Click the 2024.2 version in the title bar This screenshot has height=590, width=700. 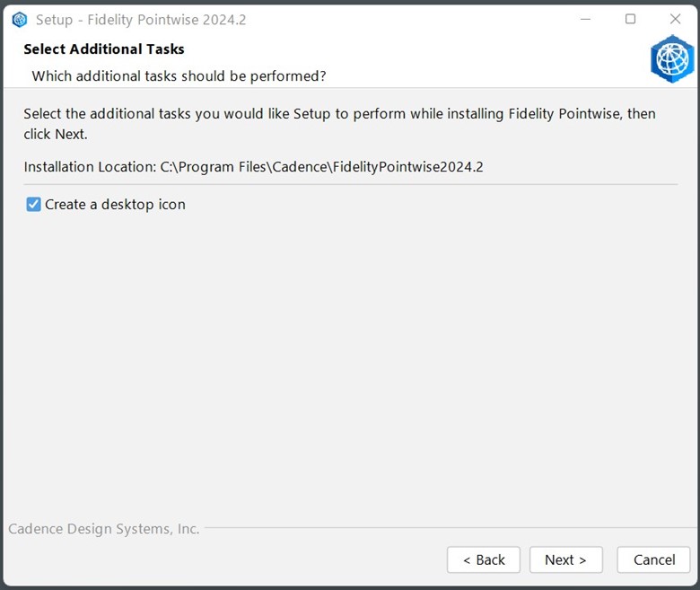coord(224,20)
